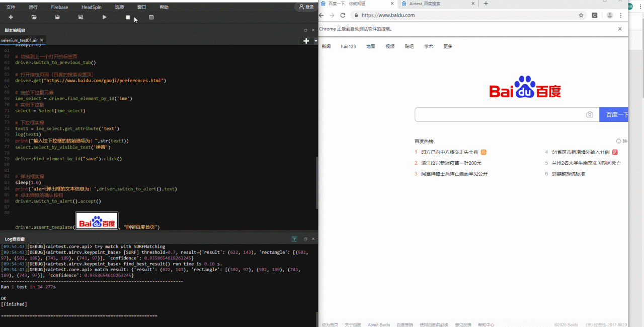Open the hao123 link
The height and width of the screenshot is (327, 644).
[348, 46]
